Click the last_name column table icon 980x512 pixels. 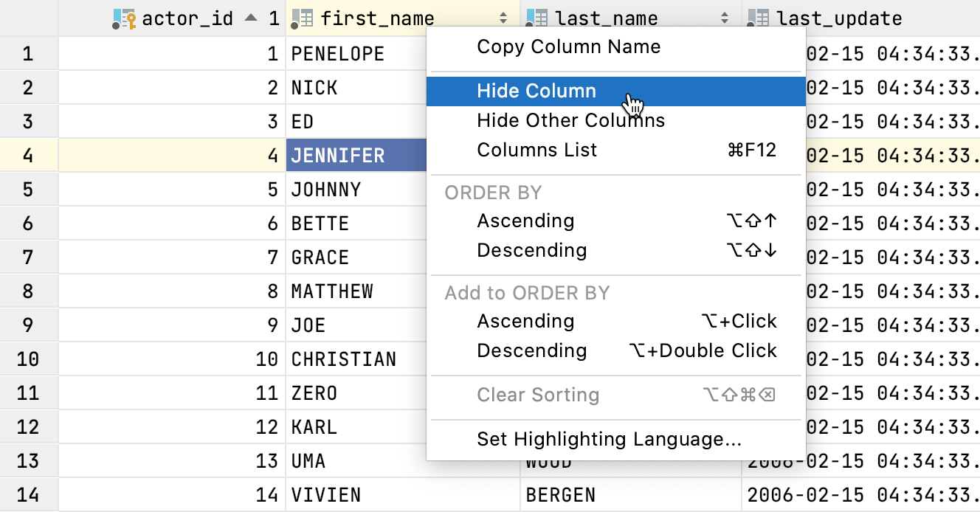click(x=537, y=18)
